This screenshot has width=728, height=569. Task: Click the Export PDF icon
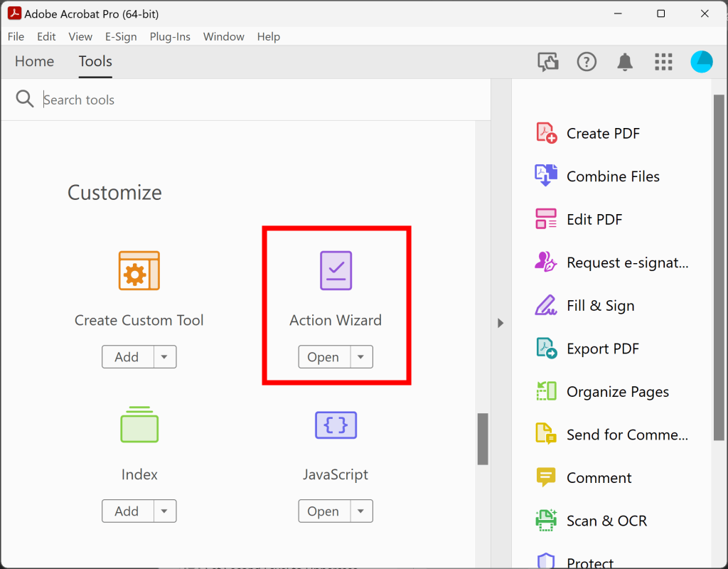pyautogui.click(x=546, y=349)
